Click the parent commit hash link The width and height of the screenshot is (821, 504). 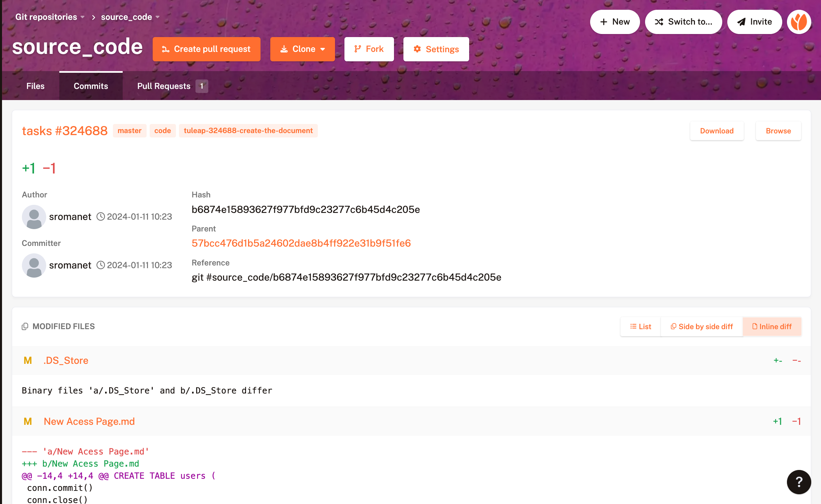point(301,243)
